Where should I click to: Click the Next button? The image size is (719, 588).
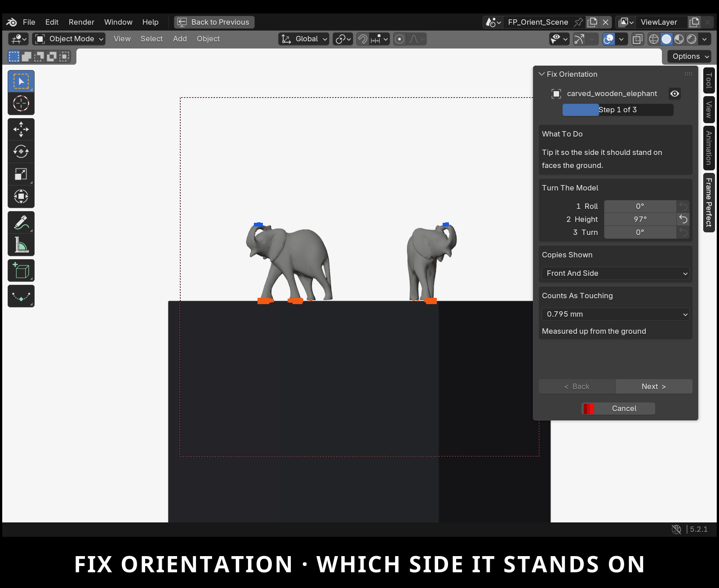coord(654,386)
